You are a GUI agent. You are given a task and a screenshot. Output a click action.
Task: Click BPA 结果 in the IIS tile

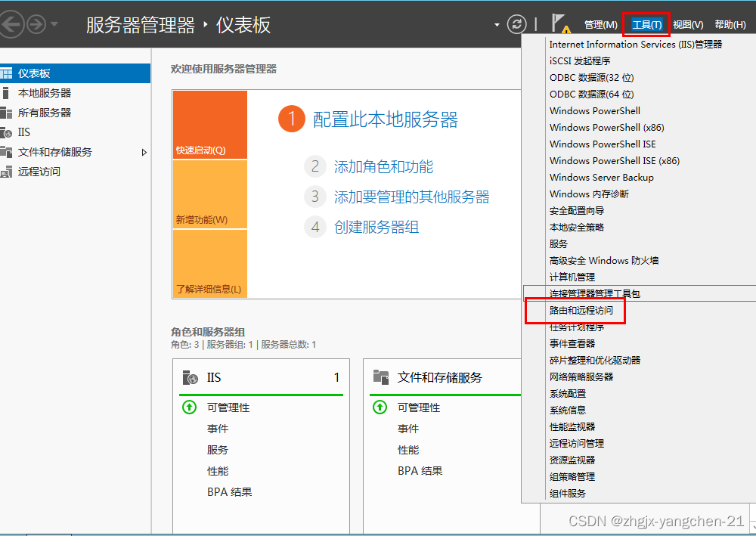[230, 492]
